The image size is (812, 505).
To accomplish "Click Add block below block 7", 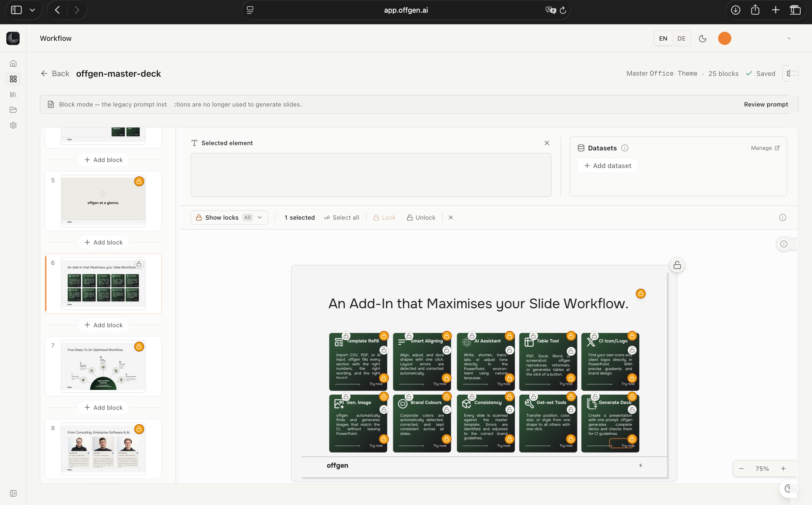I will (103, 408).
